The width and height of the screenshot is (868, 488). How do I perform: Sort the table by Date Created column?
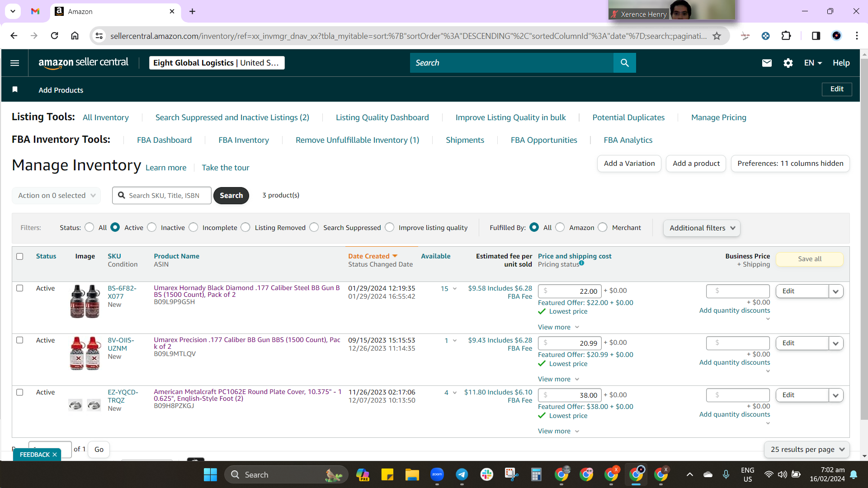(x=373, y=256)
